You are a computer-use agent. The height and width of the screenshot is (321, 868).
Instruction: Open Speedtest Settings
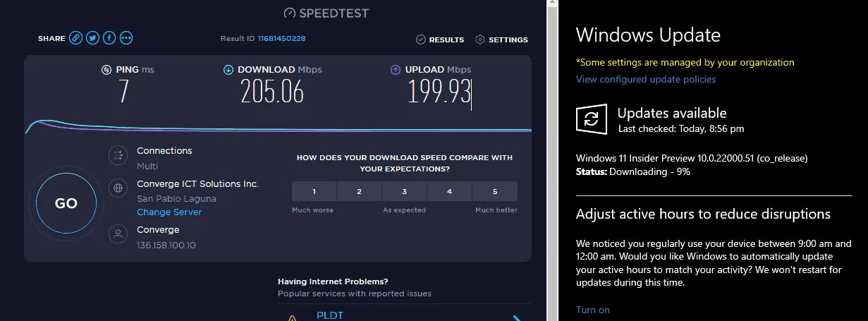click(x=502, y=40)
